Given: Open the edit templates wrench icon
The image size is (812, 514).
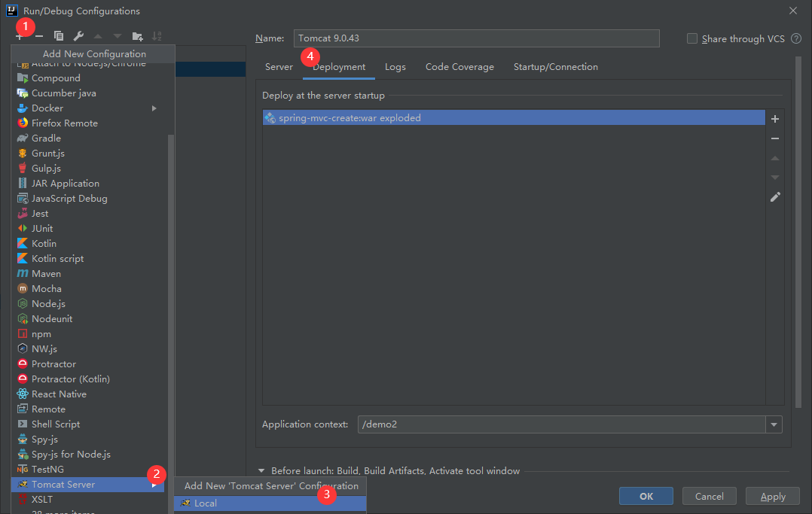Looking at the screenshot, I should [78, 36].
